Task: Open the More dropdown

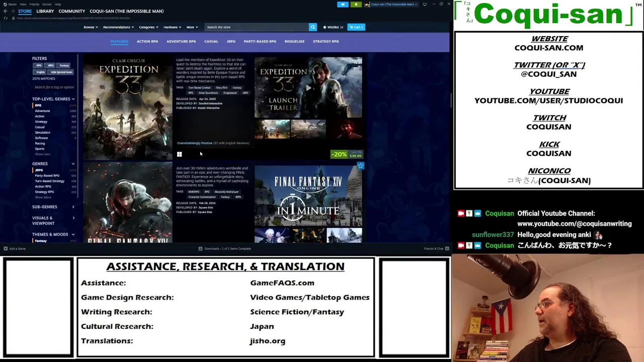Action: click(x=192, y=27)
